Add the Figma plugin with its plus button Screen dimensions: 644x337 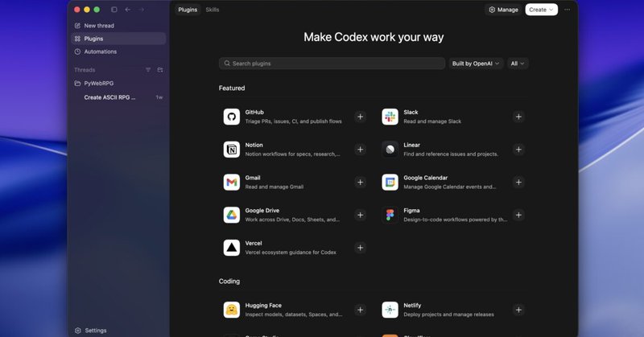pos(518,215)
